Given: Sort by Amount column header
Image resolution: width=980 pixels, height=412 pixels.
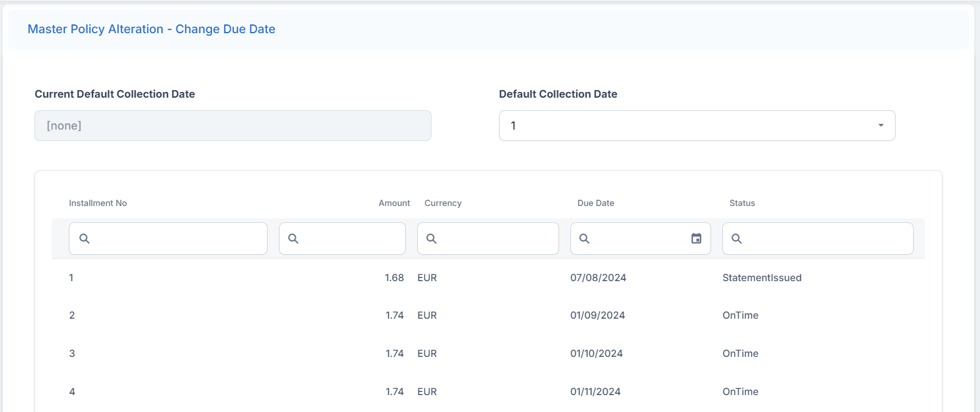Looking at the screenshot, I should [x=394, y=203].
